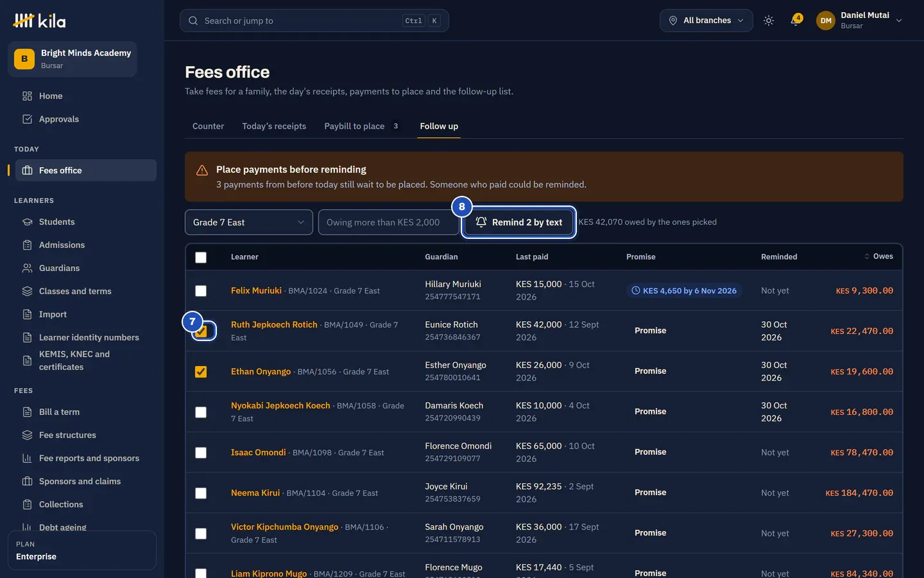Click the Approvals checkbox icon
This screenshot has width=924, height=578.
pos(27,119)
